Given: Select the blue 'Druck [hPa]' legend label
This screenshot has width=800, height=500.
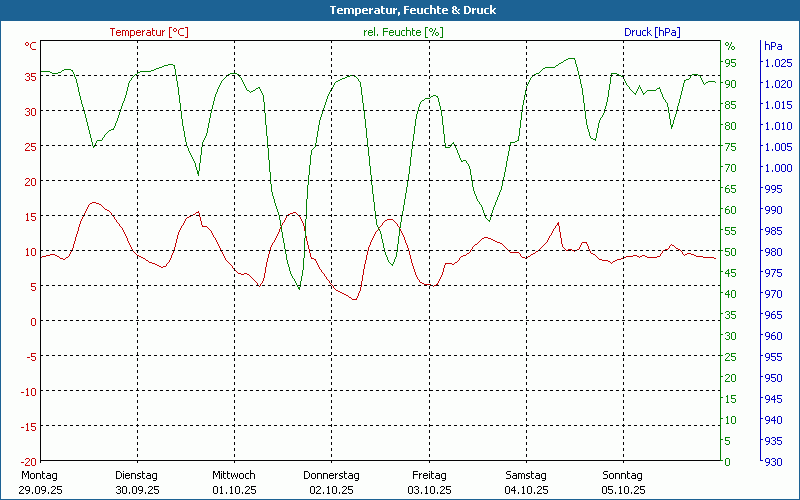Looking at the screenshot, I should tap(652, 32).
